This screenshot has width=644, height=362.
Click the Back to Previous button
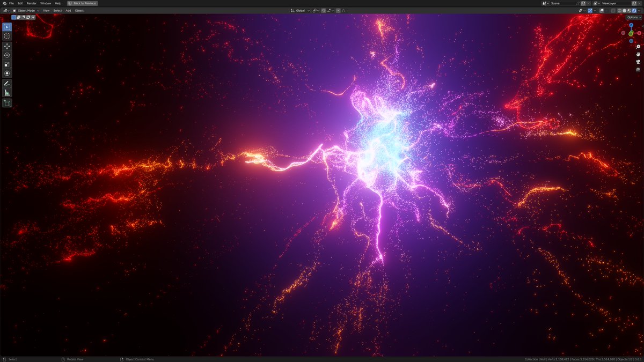click(83, 3)
